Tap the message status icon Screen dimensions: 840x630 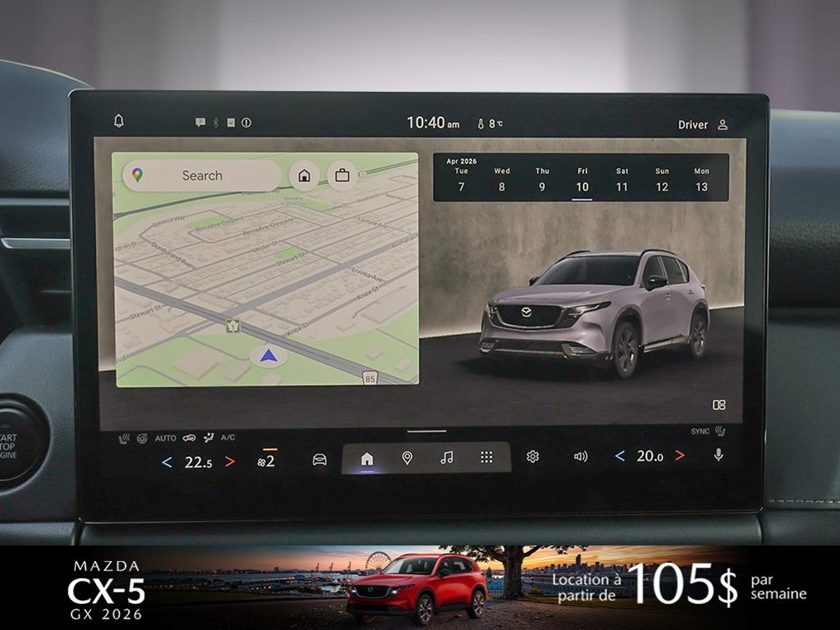point(200,123)
